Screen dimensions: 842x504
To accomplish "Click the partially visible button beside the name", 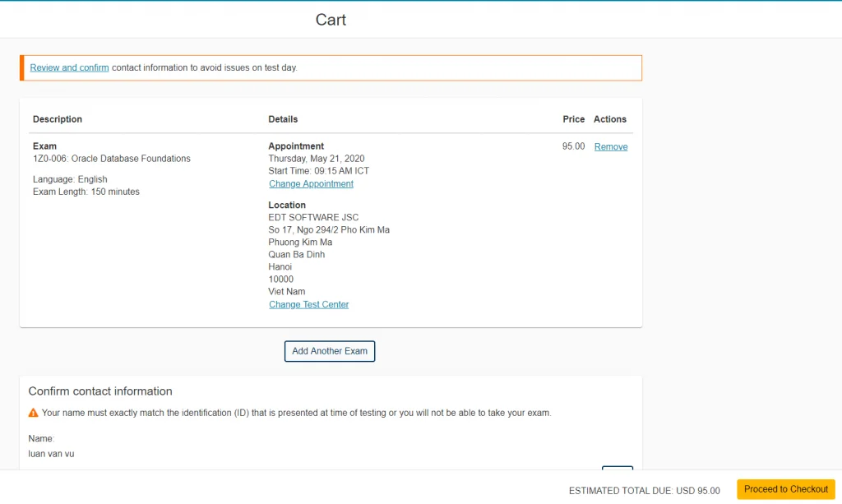I will point(617,468).
